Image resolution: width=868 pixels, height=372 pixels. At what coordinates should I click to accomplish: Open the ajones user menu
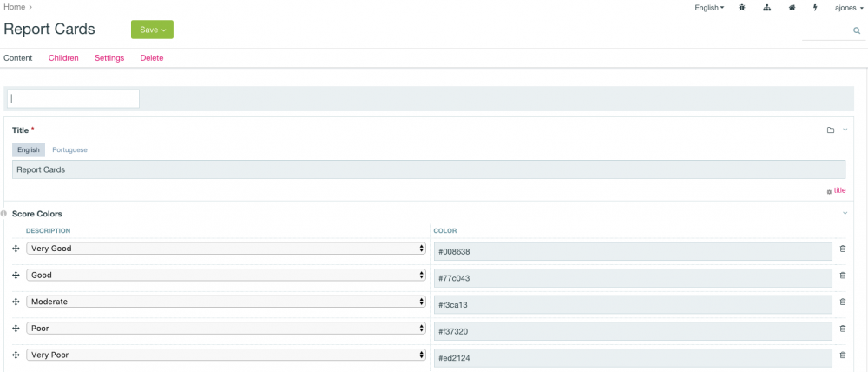tap(847, 8)
